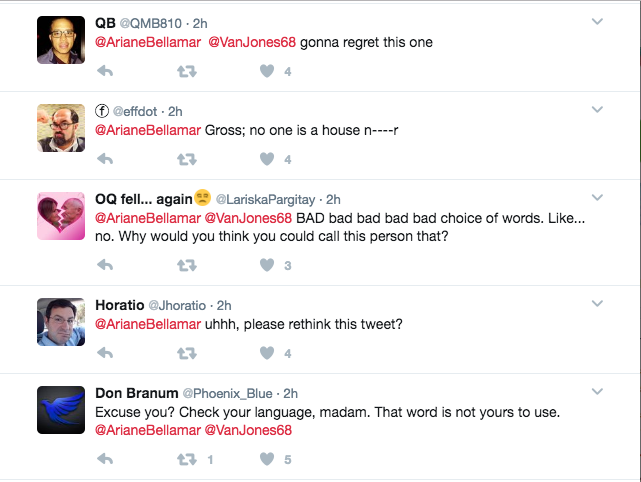
Task: Like Horatio's rethink this tweet post
Action: [267, 353]
